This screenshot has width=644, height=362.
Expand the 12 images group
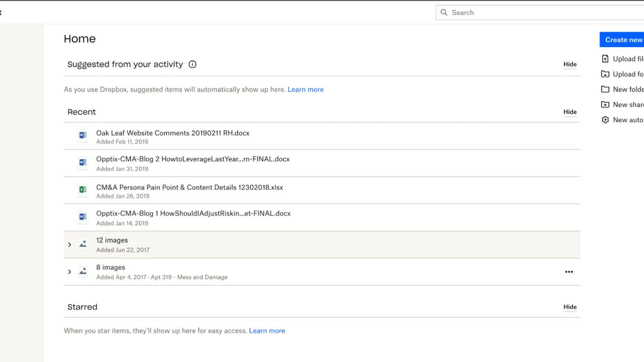[x=69, y=245]
